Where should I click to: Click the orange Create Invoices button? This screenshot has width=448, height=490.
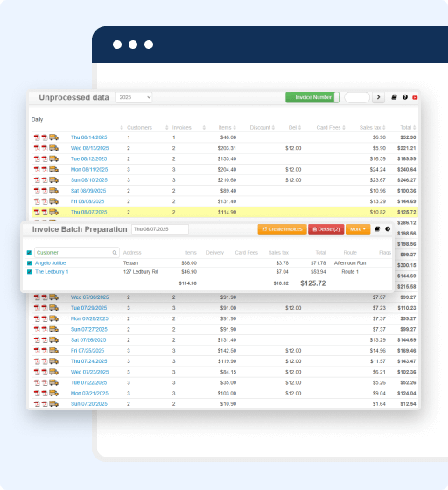pos(282,229)
